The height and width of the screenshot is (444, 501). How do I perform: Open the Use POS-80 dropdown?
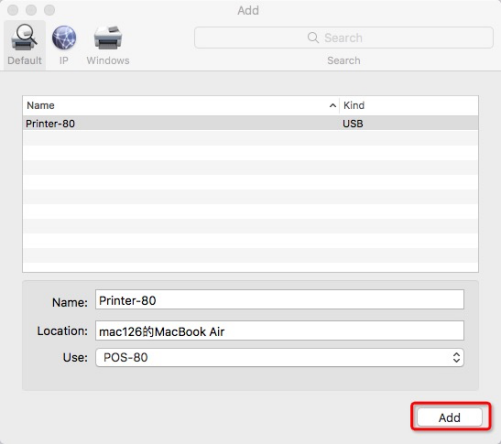279,358
